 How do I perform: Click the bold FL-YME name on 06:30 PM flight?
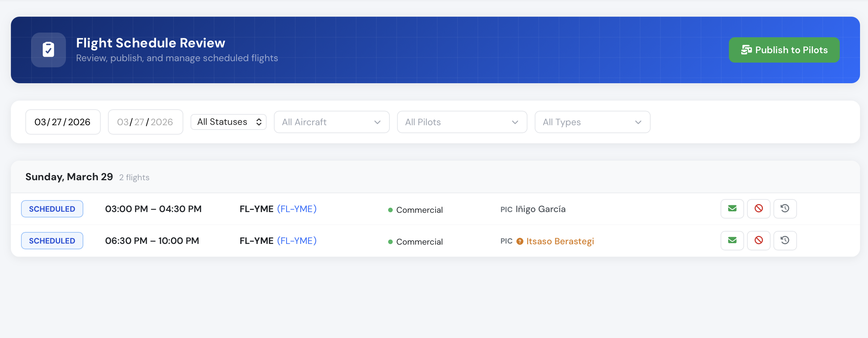tap(256, 241)
